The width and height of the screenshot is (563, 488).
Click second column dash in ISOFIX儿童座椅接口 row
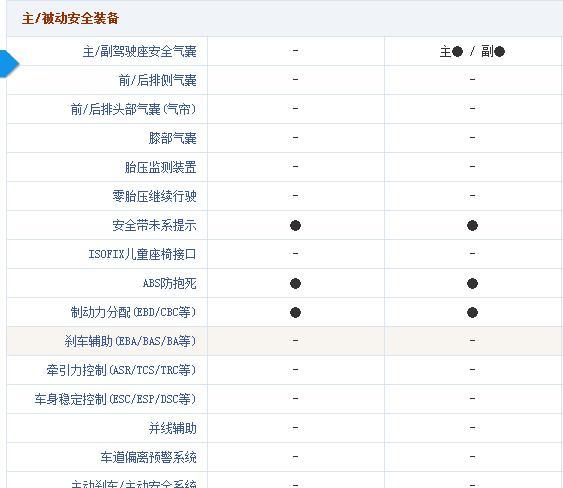click(x=472, y=254)
